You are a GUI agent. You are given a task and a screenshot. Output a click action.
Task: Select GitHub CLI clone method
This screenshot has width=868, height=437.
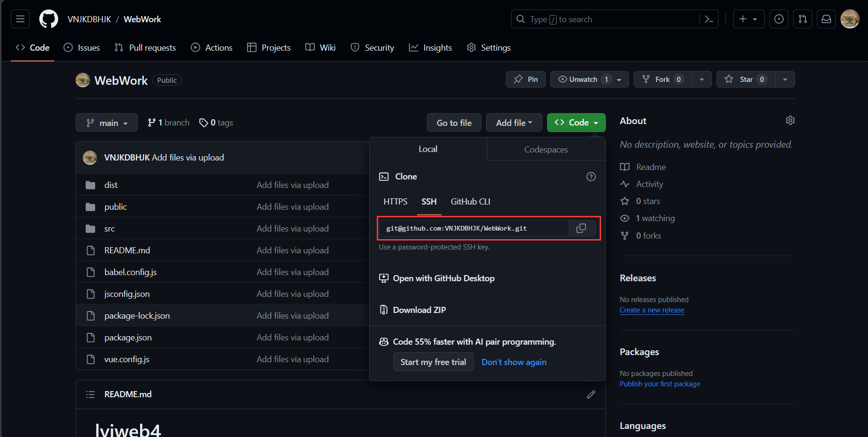(470, 202)
